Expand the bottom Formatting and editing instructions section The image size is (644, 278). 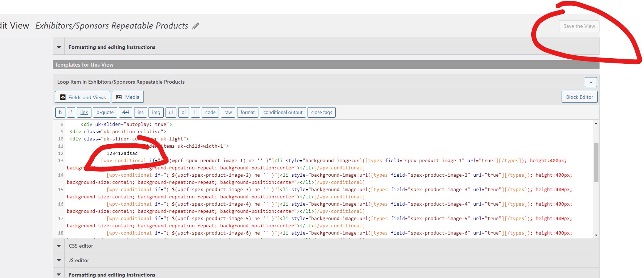[59, 275]
